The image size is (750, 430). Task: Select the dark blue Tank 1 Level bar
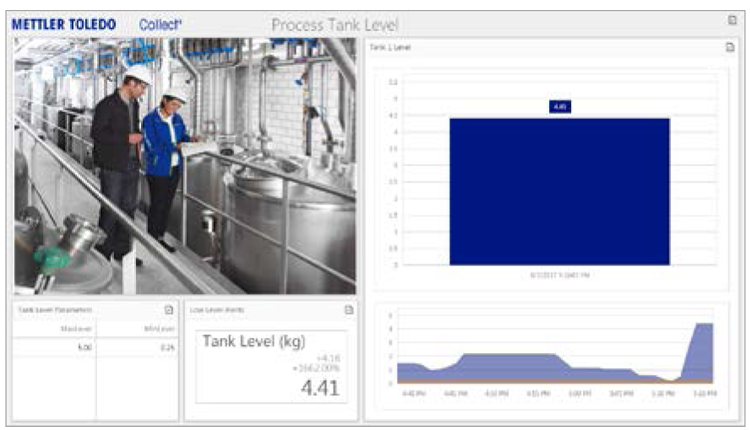click(559, 191)
